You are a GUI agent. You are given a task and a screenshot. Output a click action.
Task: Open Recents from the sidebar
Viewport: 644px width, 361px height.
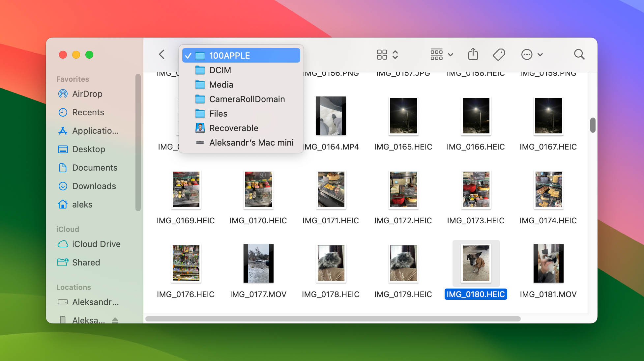(x=88, y=112)
